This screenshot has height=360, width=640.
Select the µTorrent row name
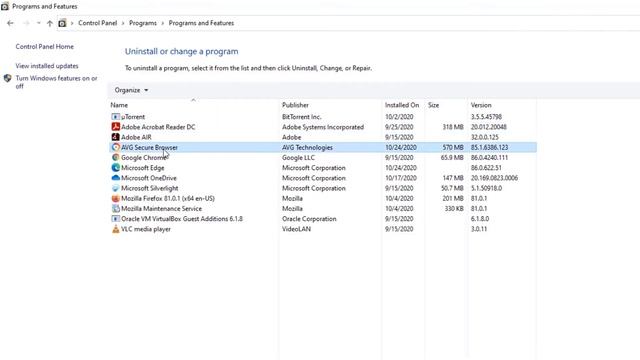tap(133, 117)
